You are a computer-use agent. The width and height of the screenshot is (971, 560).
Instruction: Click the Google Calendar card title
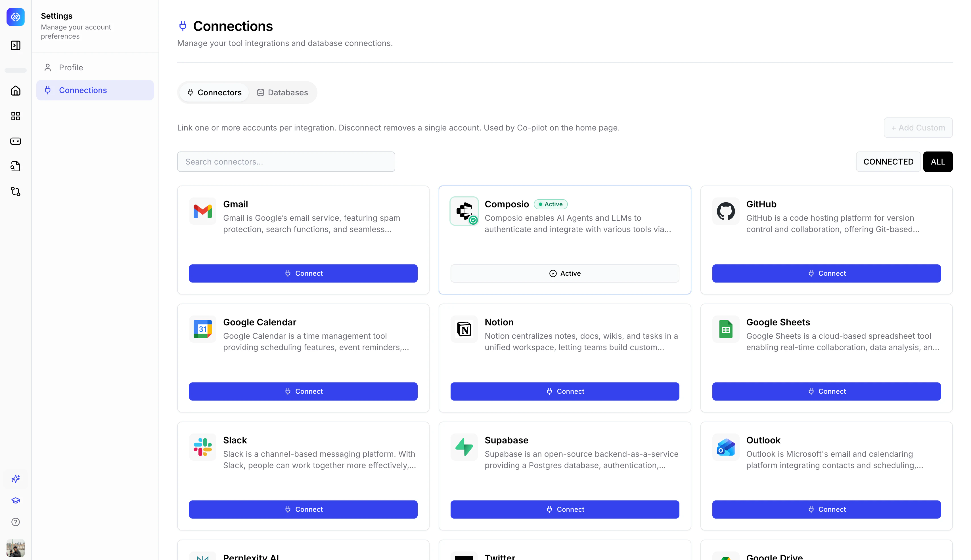click(x=260, y=322)
